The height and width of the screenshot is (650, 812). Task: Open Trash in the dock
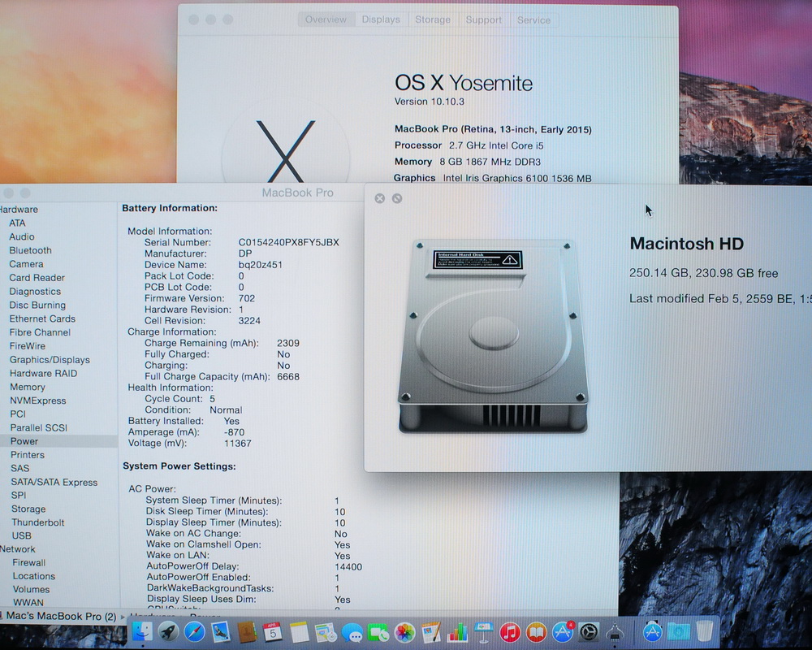pyautogui.click(x=704, y=631)
